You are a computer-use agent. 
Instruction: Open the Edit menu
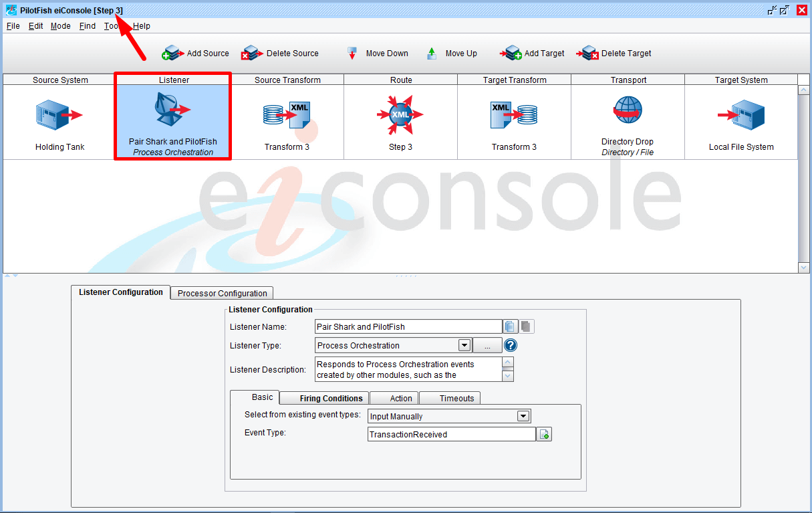35,26
